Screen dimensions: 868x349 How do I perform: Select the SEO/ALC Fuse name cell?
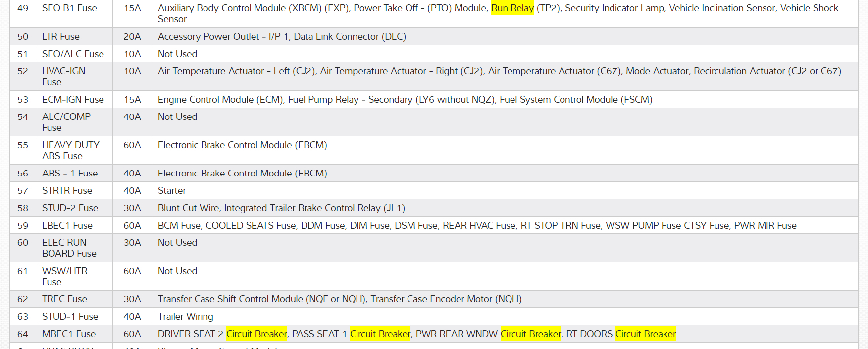point(73,54)
